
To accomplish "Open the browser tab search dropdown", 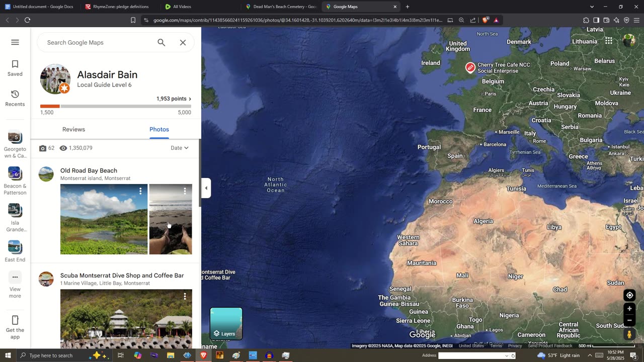I will (x=592, y=7).
